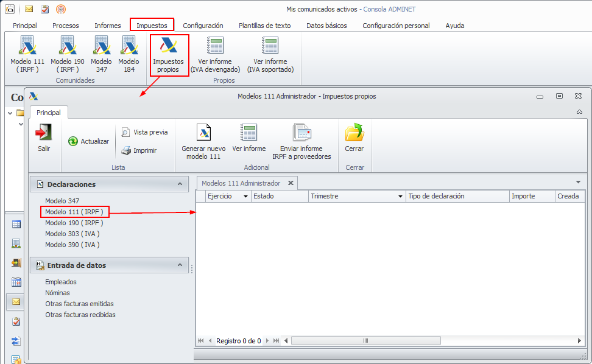Image resolution: width=592 pixels, height=364 pixels.
Task: Open the Procesos ribbon tab
Action: point(66,26)
